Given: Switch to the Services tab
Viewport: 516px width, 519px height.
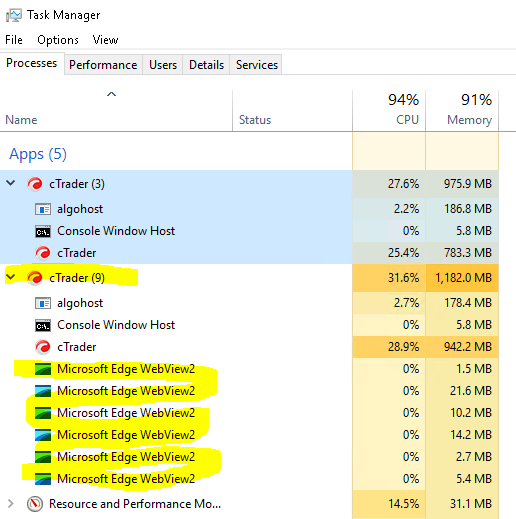Looking at the screenshot, I should point(256,65).
